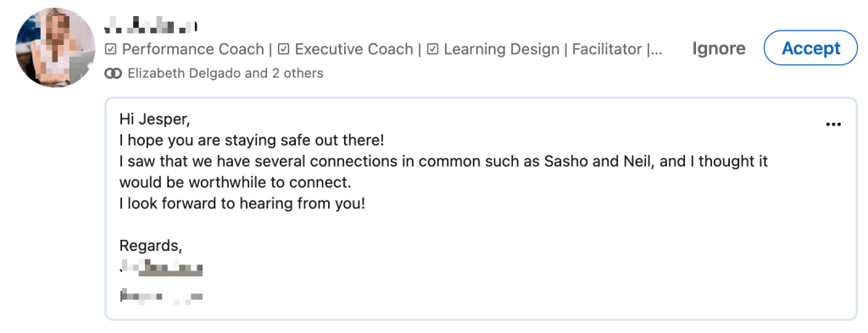Click the checkmark icon before Performance Coach
Screen dimensions: 868x333
pyautogui.click(x=111, y=50)
